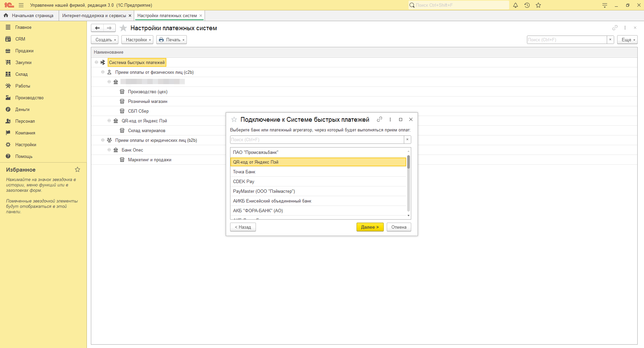
Task: Add Настройки платежных систем page to favorites
Action: [x=123, y=28]
